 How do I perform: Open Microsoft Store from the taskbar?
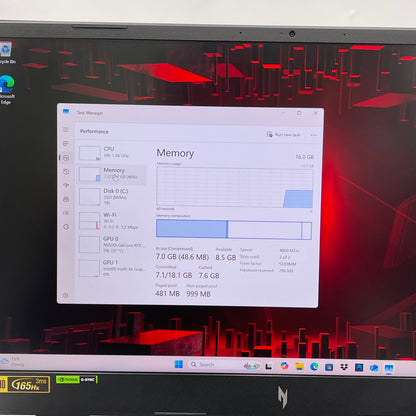coord(329,367)
